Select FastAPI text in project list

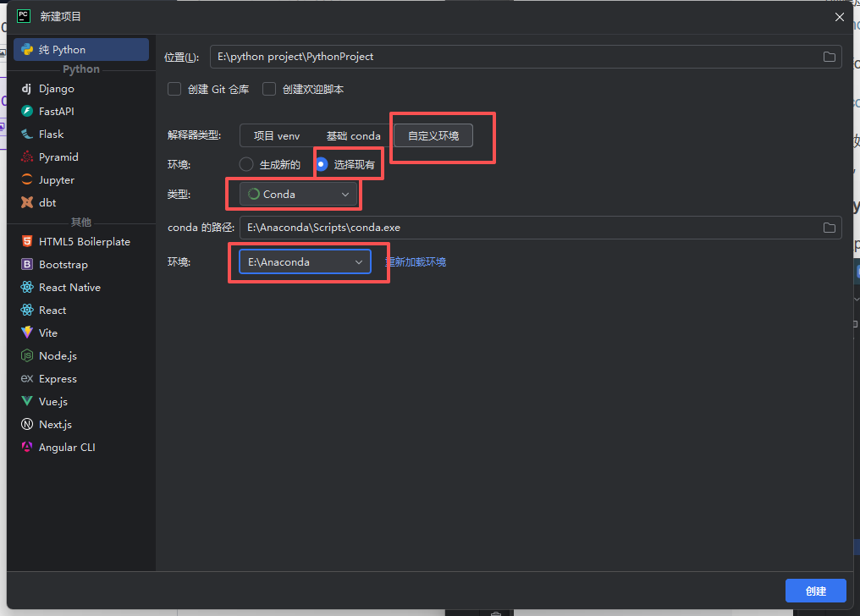pos(57,111)
